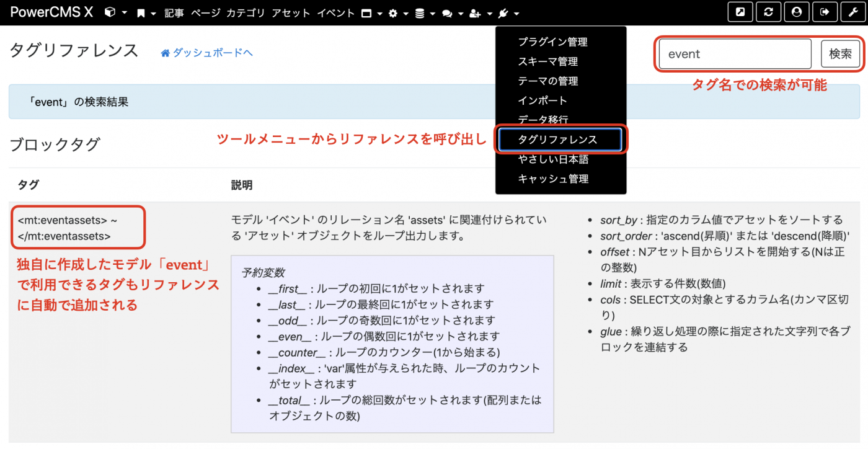Image resolution: width=868 pixels, height=449 pixels.
Task: Expand the bookmark icon dropdown
Action: [146, 13]
